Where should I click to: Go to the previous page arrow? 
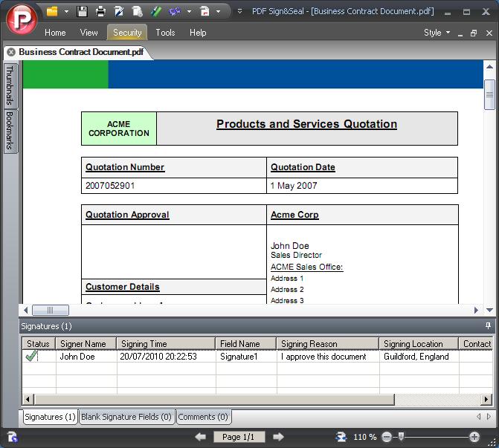(201, 437)
